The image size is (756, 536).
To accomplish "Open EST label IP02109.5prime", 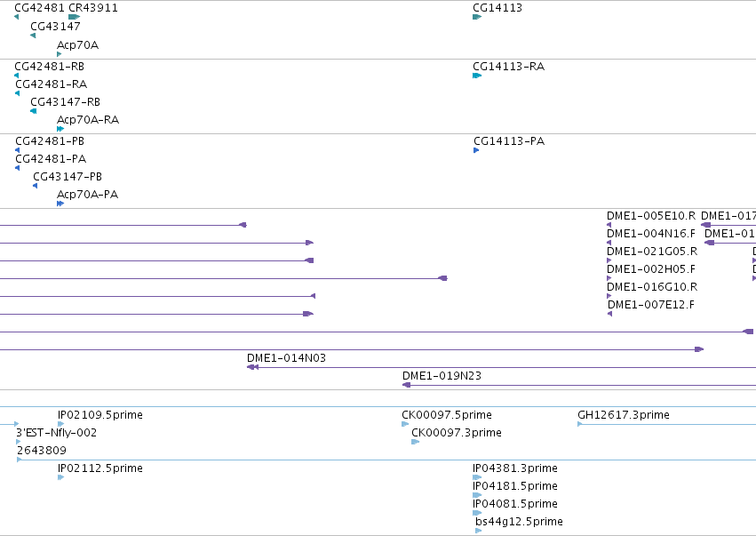I will (x=100, y=415).
